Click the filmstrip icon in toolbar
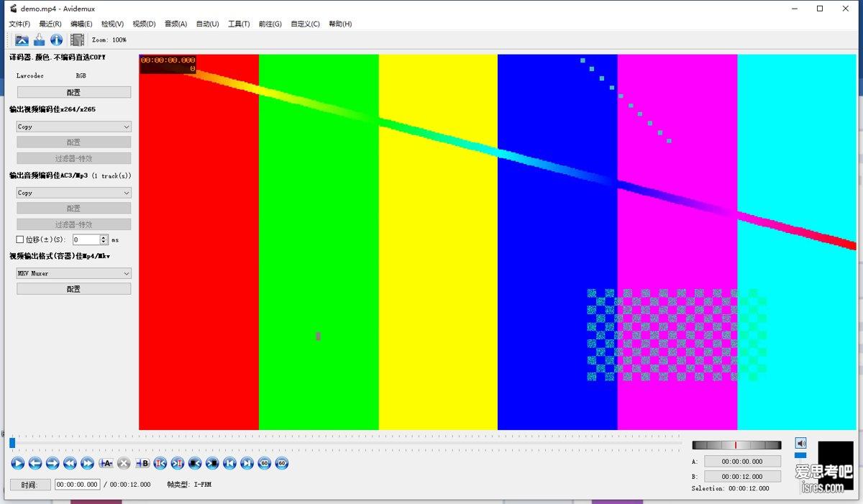The height and width of the screenshot is (504, 863). (x=78, y=40)
